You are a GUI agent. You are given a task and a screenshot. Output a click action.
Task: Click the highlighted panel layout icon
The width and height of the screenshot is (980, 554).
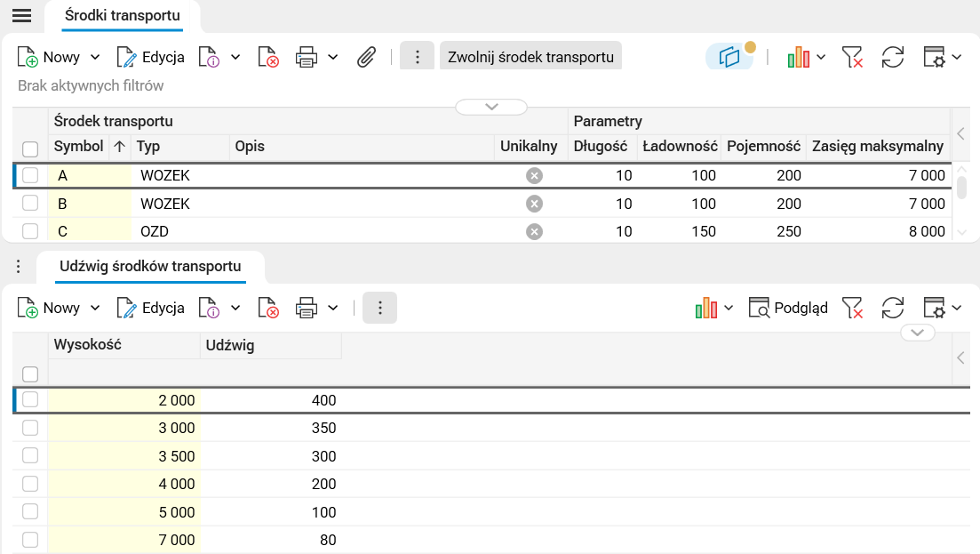(729, 57)
